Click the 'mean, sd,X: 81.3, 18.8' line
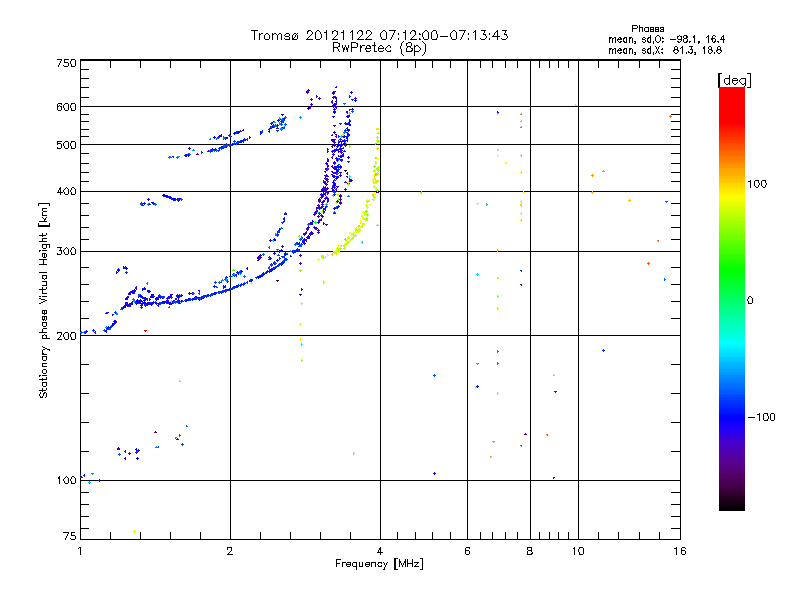The height and width of the screenshot is (600, 800). 665,50
